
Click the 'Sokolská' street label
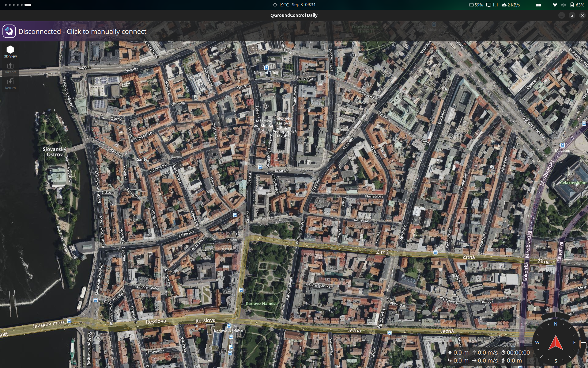526,272
